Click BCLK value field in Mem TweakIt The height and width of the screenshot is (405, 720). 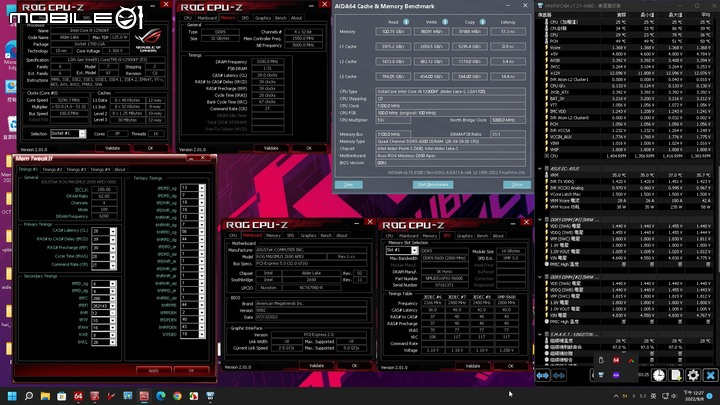pos(104,189)
